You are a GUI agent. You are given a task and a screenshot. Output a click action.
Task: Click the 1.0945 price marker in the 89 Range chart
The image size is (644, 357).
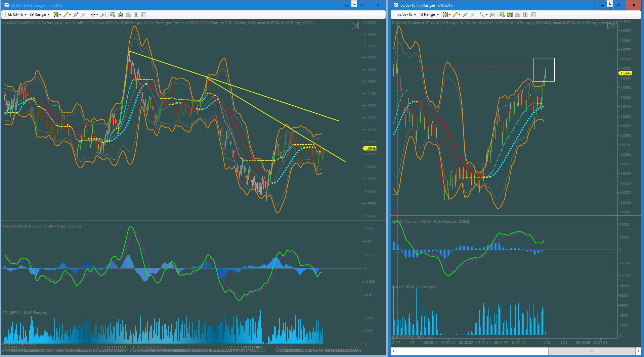pos(370,148)
